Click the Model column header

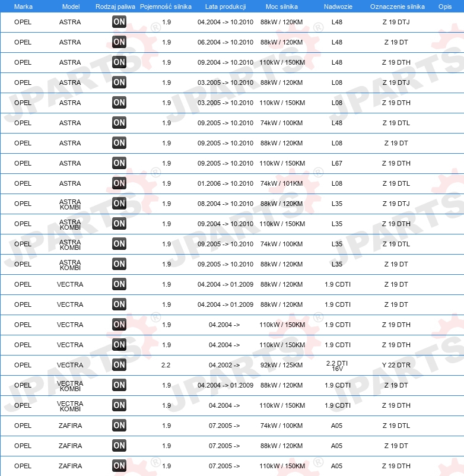(x=71, y=7)
